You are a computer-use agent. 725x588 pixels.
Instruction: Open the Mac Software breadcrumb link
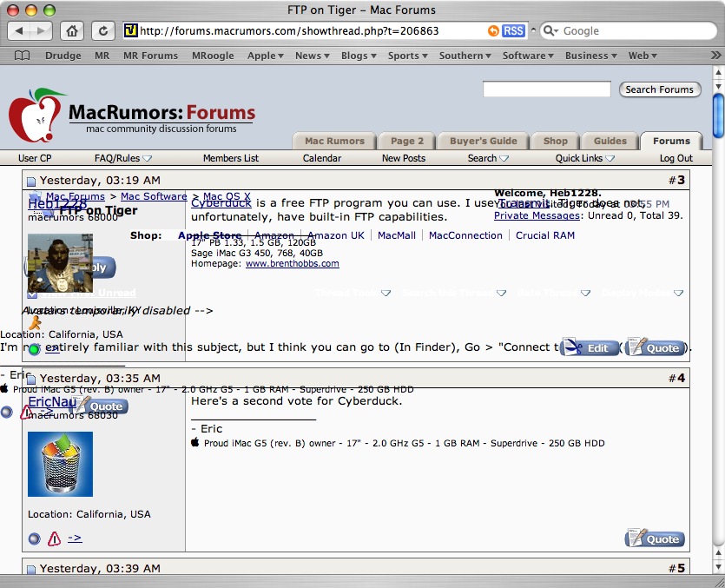coord(154,196)
